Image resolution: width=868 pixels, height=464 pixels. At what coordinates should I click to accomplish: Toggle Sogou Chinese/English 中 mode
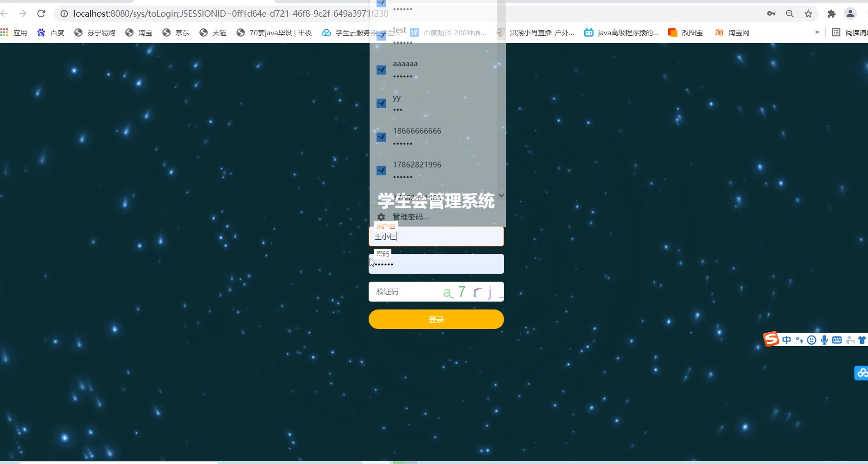click(x=787, y=340)
